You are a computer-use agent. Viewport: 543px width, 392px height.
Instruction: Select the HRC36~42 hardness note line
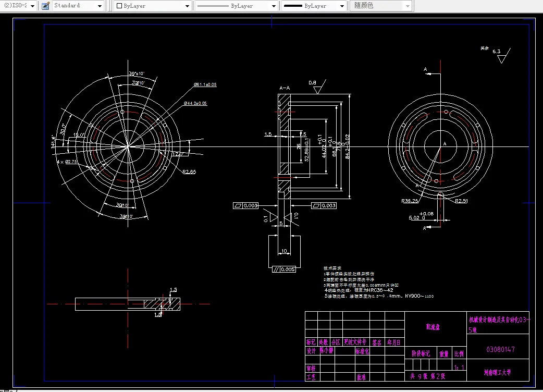pyautogui.click(x=359, y=290)
